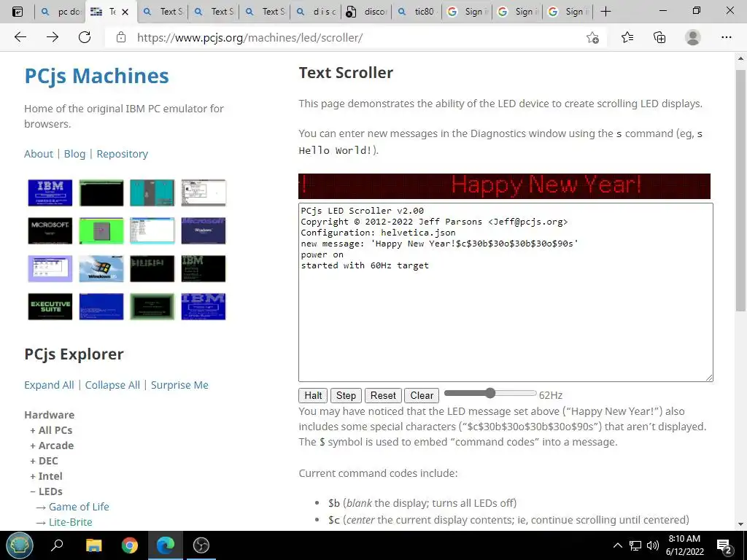Open the About link
Screen dimensions: 747x560
tap(39, 154)
